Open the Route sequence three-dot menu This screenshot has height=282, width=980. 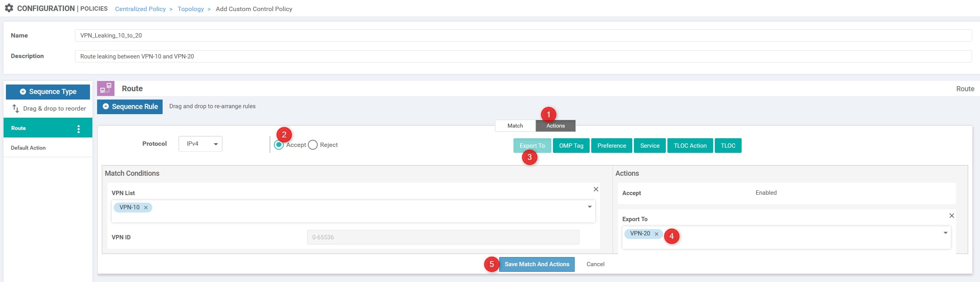pyautogui.click(x=79, y=129)
